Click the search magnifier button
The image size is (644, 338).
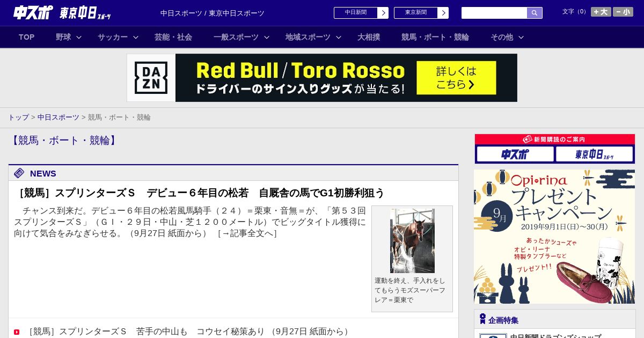535,13
